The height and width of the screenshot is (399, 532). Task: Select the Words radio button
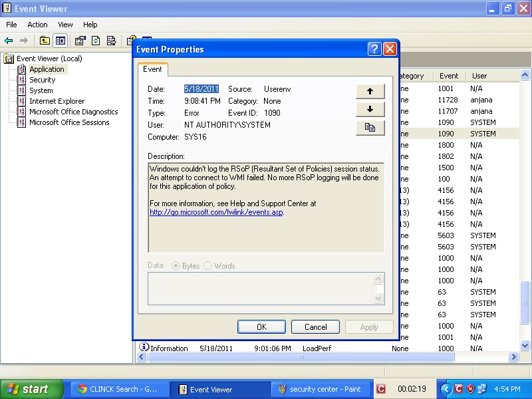tap(207, 265)
